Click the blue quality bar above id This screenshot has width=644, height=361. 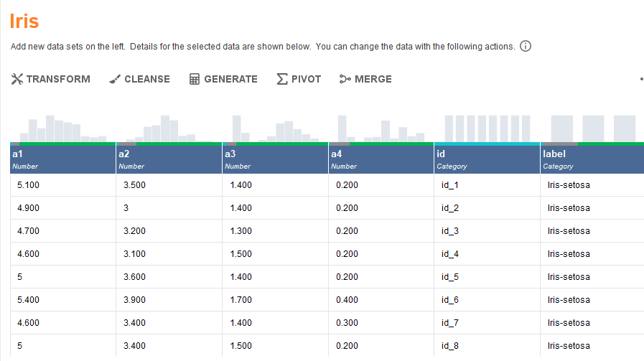pyautogui.click(x=487, y=144)
